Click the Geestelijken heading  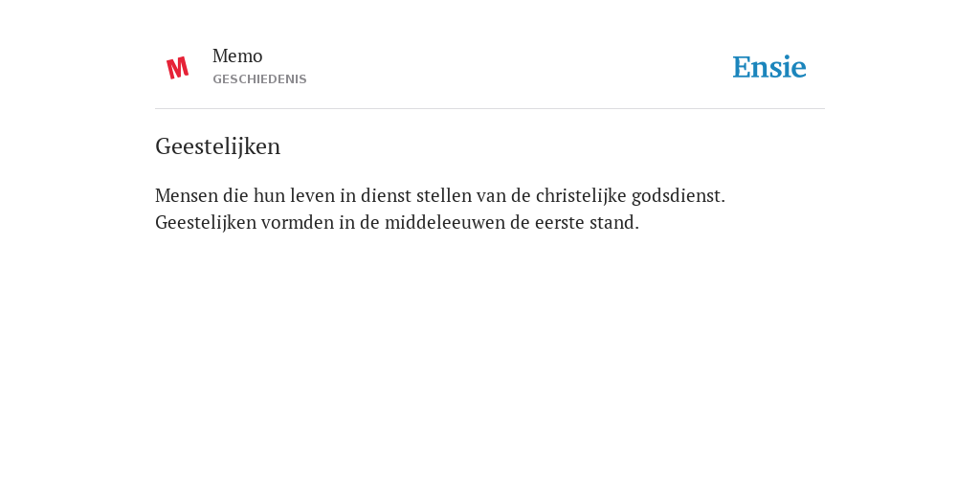tap(217, 146)
